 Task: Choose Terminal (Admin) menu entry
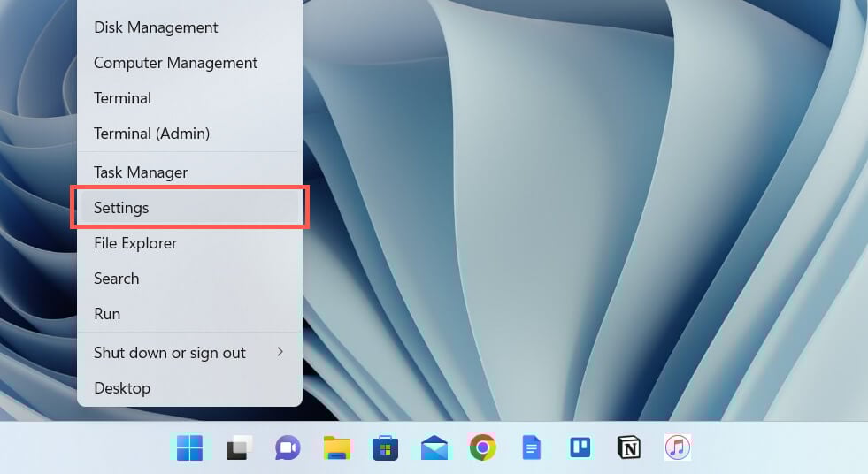(x=189, y=134)
